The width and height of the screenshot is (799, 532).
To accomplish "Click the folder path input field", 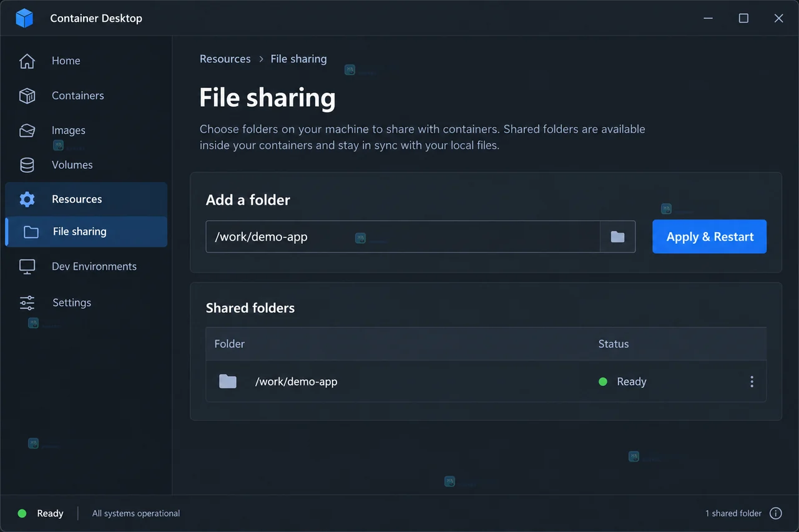I will pos(403,236).
